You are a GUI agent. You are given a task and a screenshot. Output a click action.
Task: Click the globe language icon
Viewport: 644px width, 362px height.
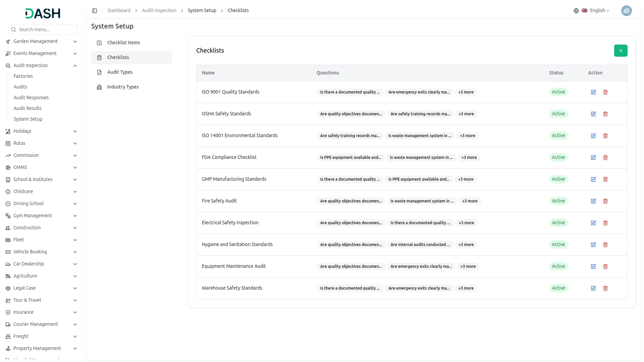576,11
